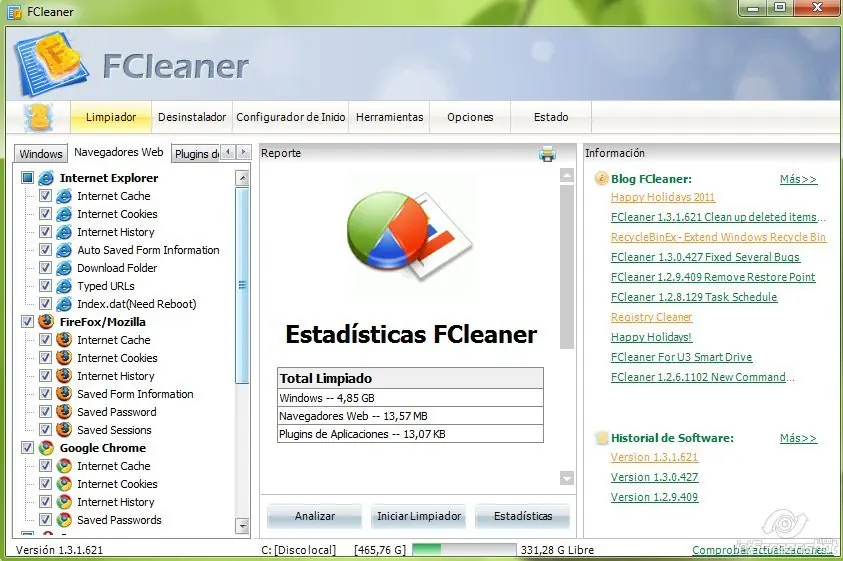The width and height of the screenshot is (843, 561).
Task: Click down arrow of browser list scrollbar
Action: tap(242, 526)
